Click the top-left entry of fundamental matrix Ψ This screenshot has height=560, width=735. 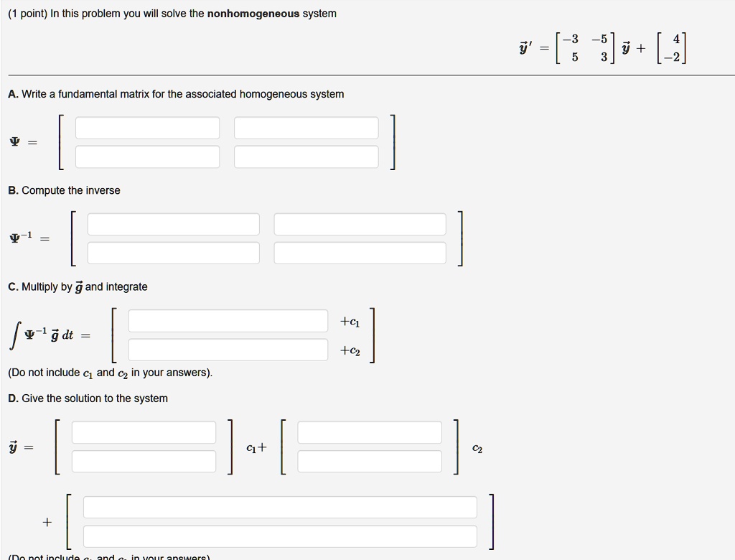click(147, 128)
